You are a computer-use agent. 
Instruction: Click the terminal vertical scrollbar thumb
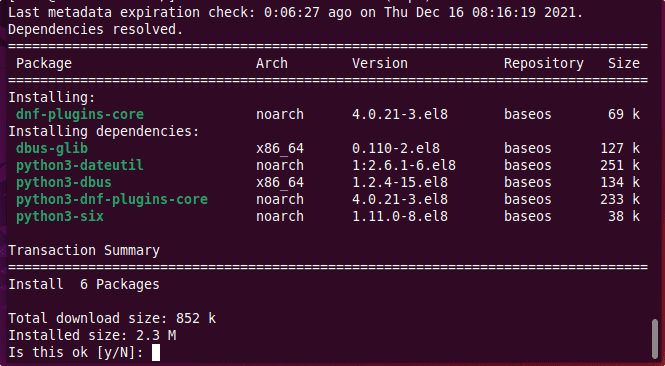[x=655, y=339]
